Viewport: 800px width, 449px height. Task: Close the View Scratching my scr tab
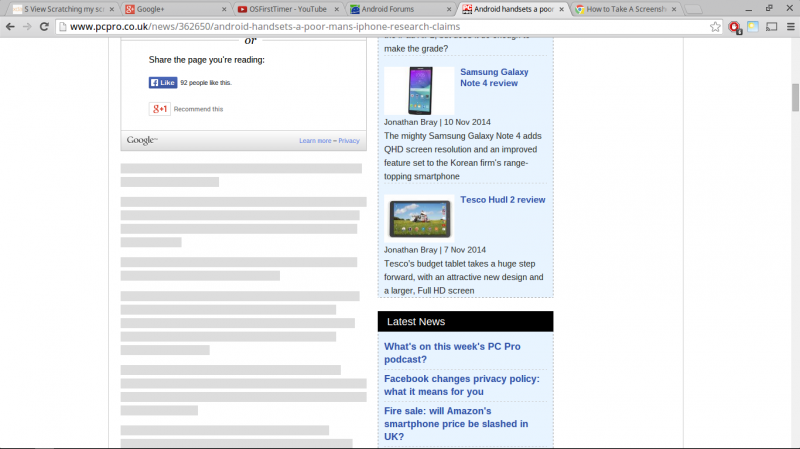click(112, 9)
